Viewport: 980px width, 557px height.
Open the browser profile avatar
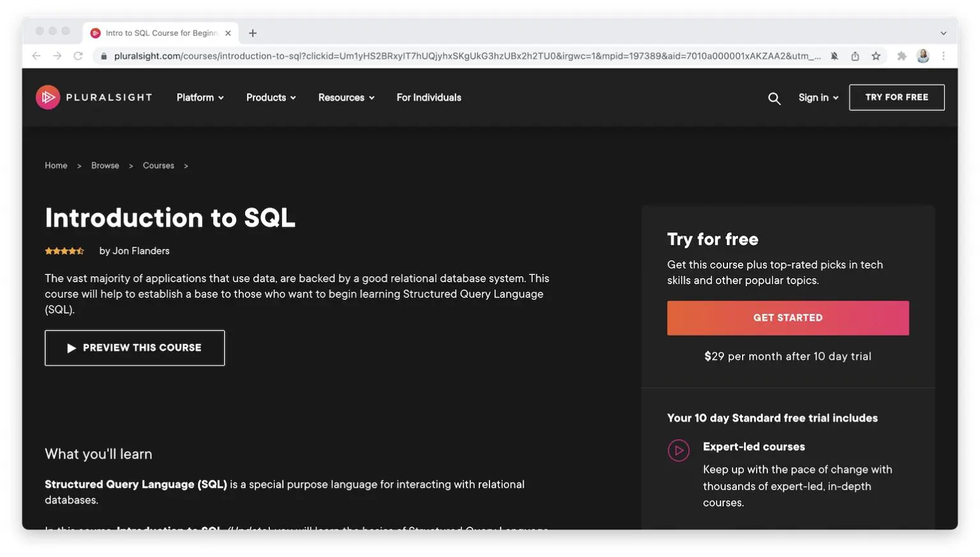(x=923, y=56)
